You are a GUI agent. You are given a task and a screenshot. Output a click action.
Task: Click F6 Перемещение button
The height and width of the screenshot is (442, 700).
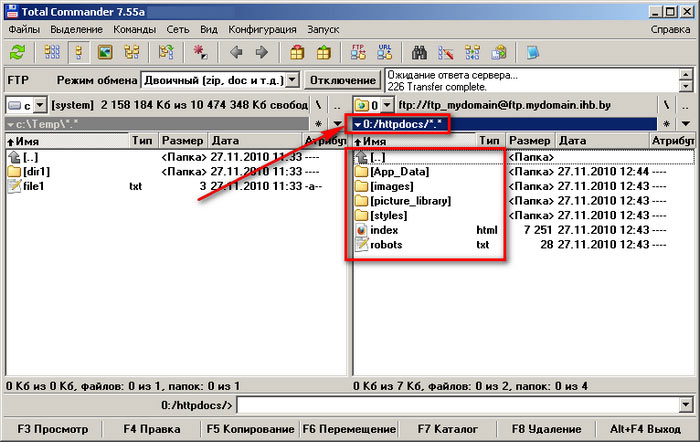point(349,429)
